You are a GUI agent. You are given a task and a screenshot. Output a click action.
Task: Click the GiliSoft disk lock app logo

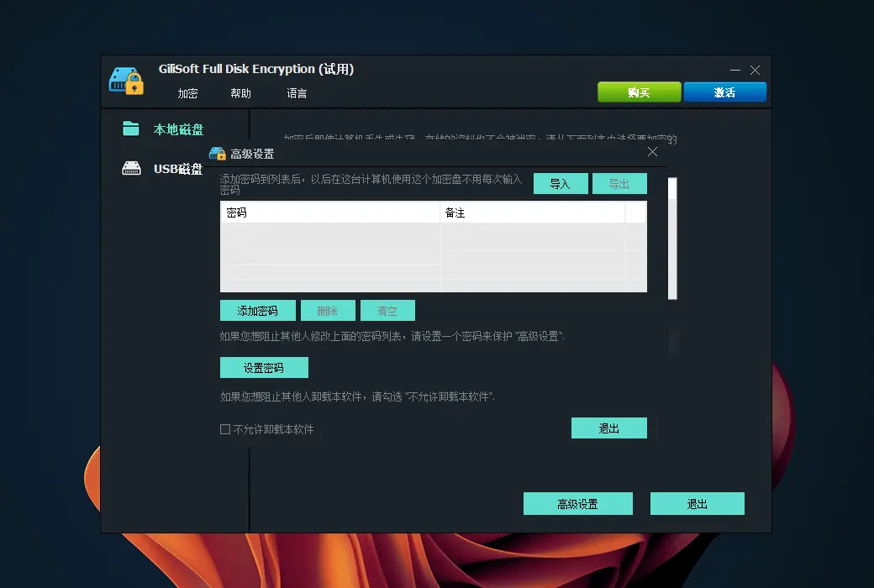(x=126, y=81)
